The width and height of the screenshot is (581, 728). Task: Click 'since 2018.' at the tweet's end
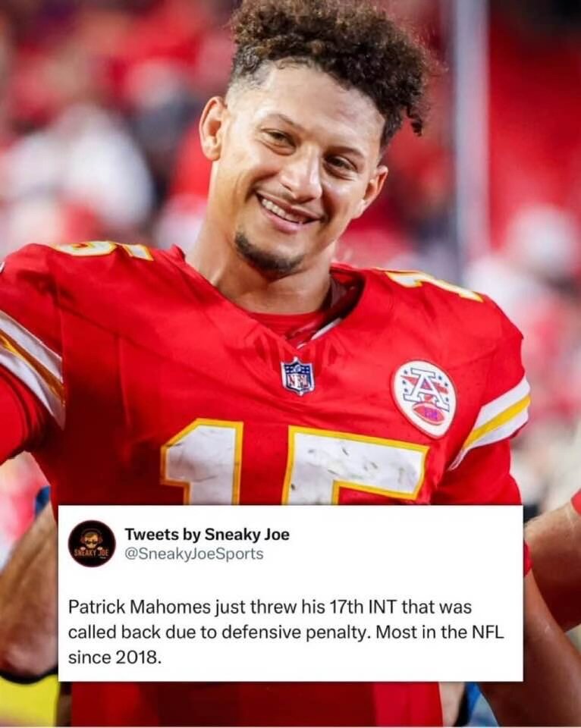(x=115, y=657)
